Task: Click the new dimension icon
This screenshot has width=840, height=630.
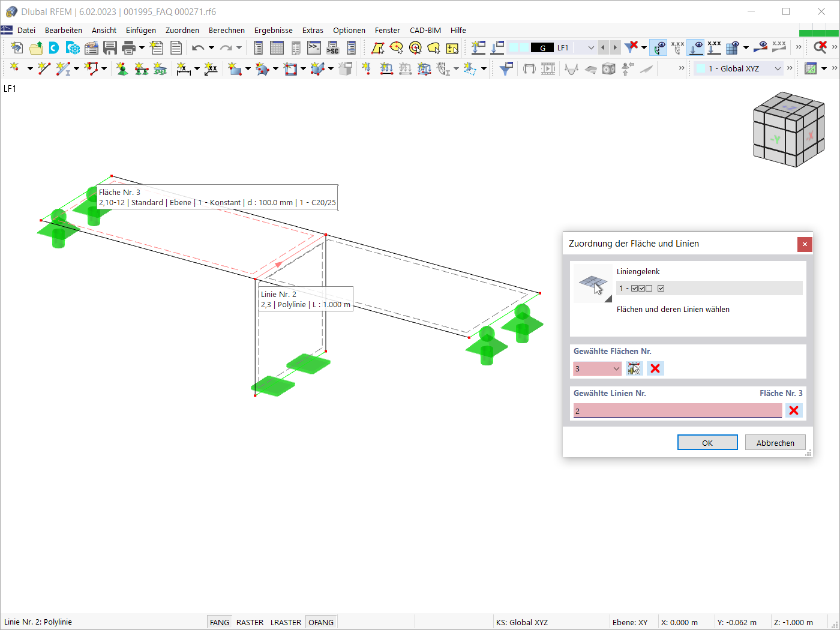Action: 184,68
